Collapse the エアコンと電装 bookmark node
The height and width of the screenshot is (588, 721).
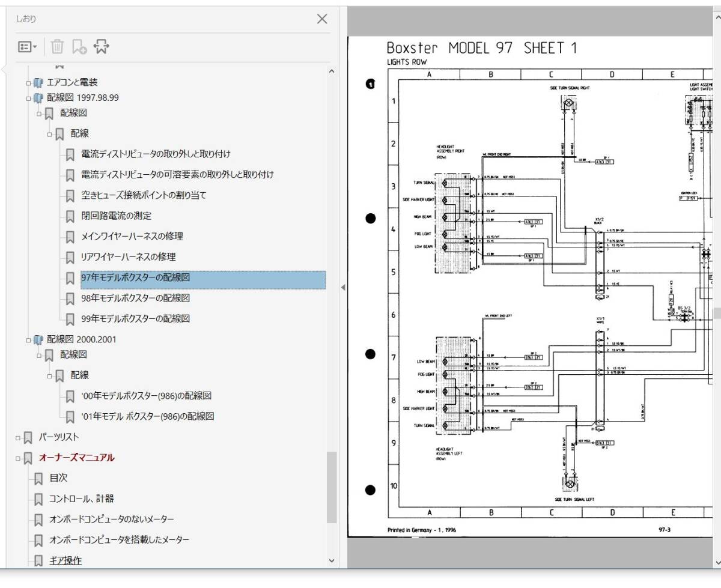pos(28,82)
